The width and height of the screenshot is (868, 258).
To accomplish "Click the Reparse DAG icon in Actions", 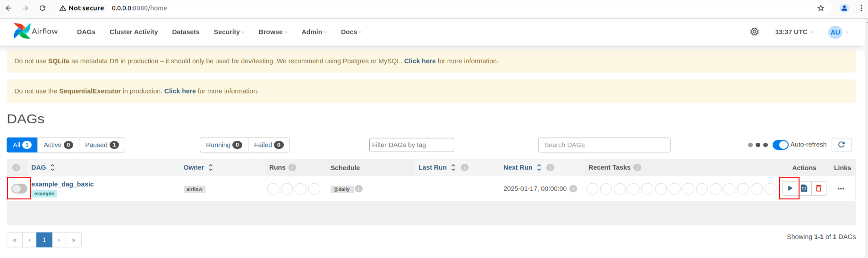I will [804, 189].
